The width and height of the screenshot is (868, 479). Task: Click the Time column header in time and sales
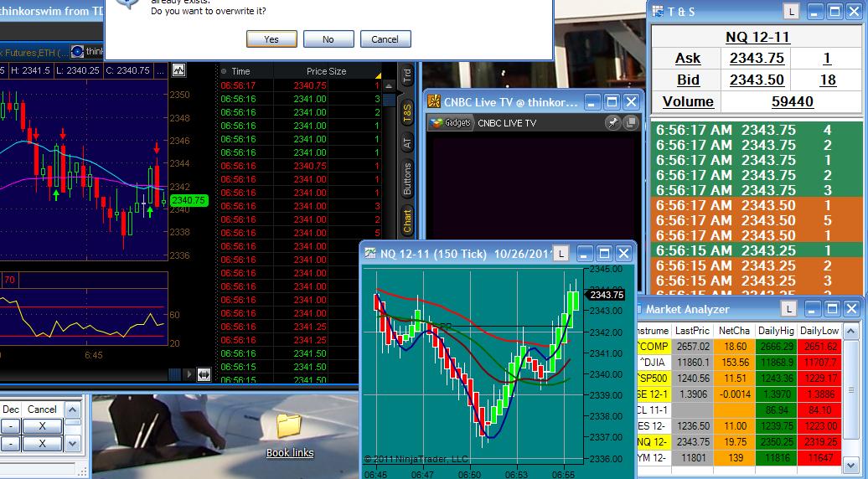click(240, 71)
